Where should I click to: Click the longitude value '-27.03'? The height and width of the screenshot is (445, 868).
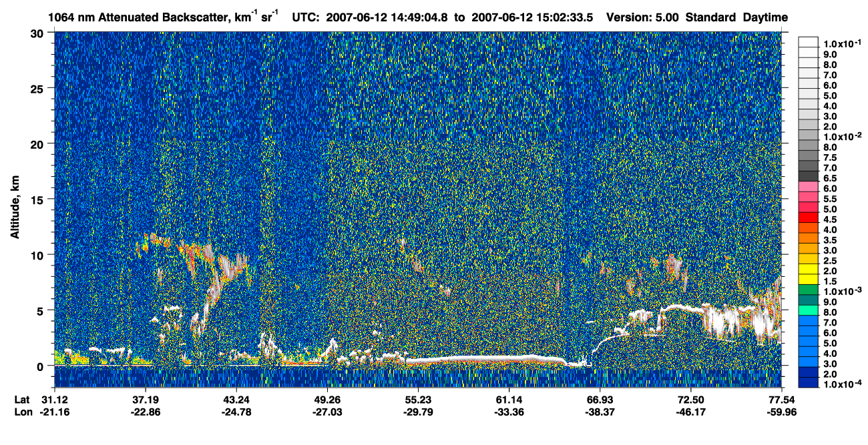pyautogui.click(x=327, y=412)
